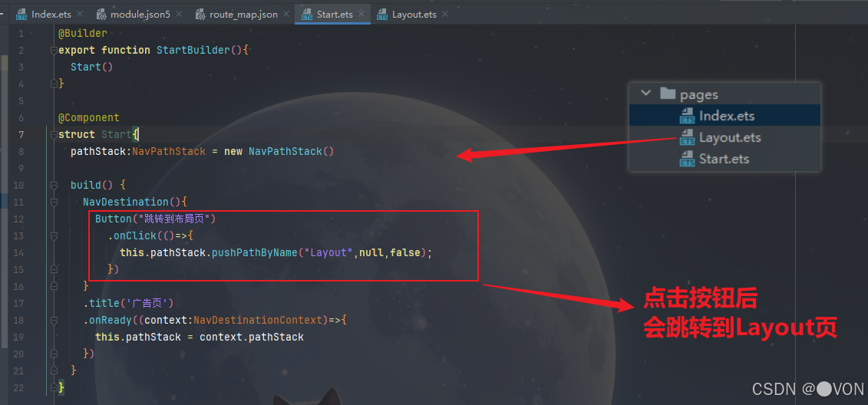Screen dimensions: 868x405
Task: Close the module.json5 tab
Action: click(178, 15)
